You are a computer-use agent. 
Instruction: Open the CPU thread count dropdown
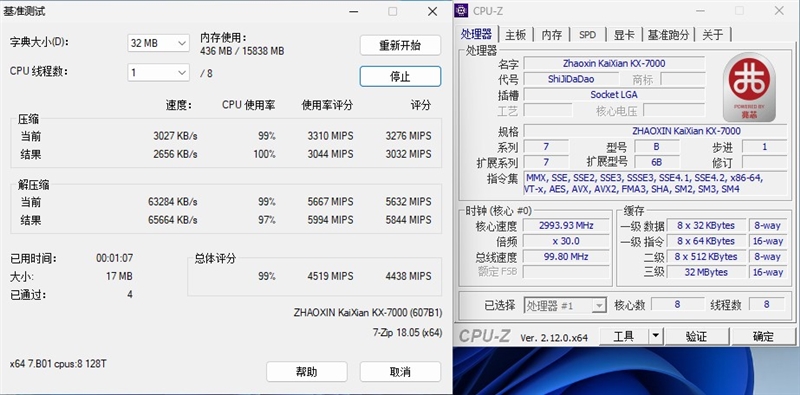(158, 72)
